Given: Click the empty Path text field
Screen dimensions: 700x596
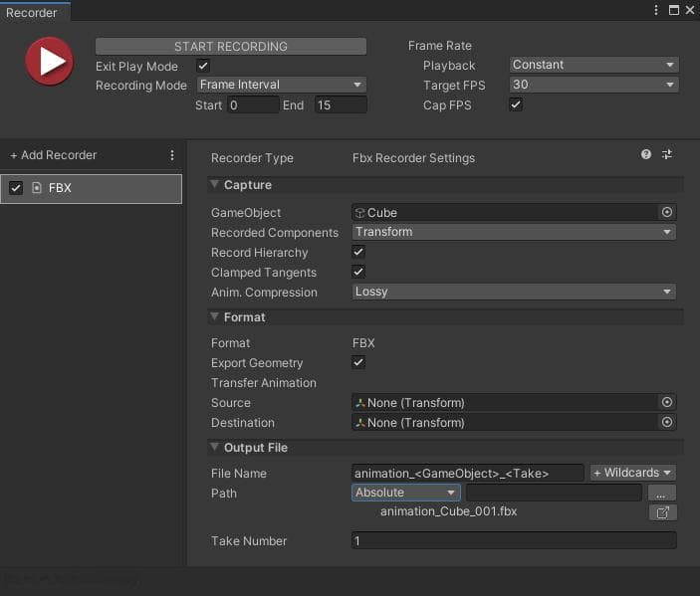Looking at the screenshot, I should click(x=554, y=493).
